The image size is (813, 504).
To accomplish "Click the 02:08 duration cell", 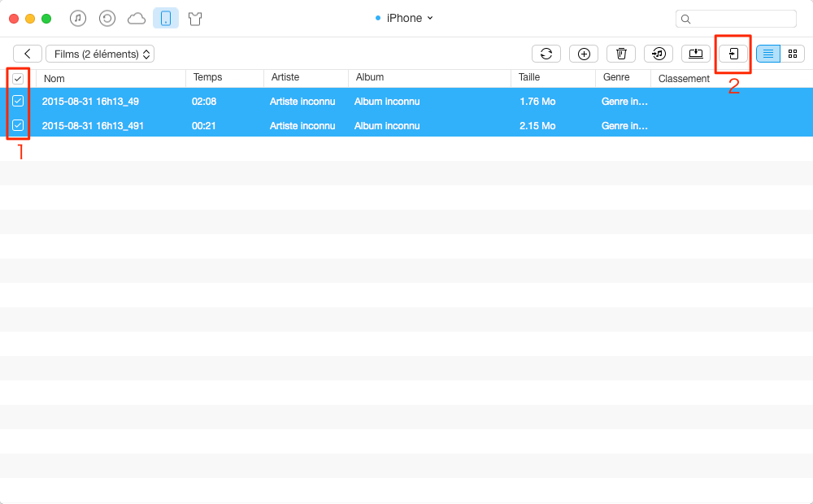I will click(204, 102).
